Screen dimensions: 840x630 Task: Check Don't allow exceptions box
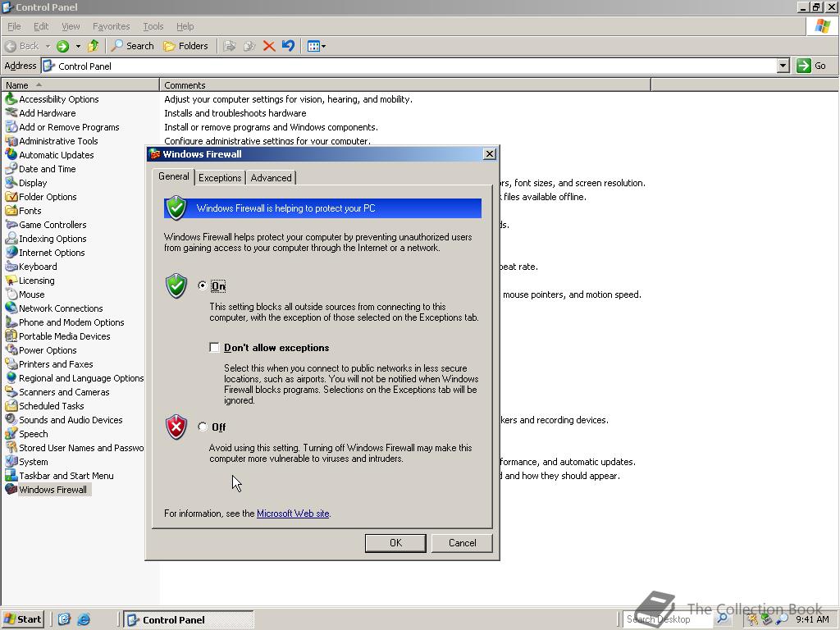[214, 348]
